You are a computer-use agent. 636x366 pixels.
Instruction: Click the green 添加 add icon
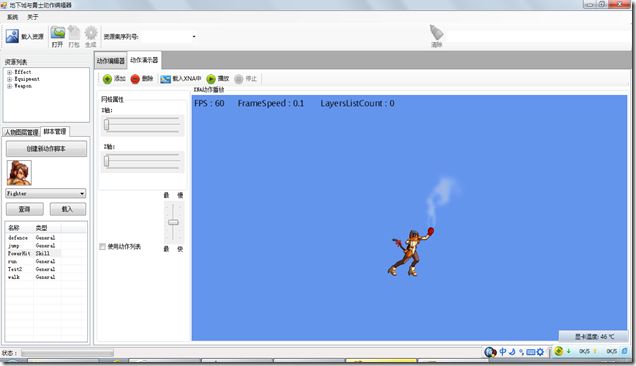click(107, 79)
